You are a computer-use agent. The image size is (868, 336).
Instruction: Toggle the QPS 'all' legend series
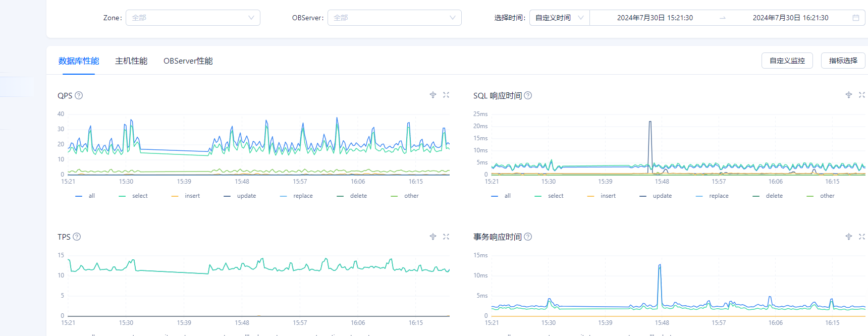pyautogui.click(x=85, y=196)
